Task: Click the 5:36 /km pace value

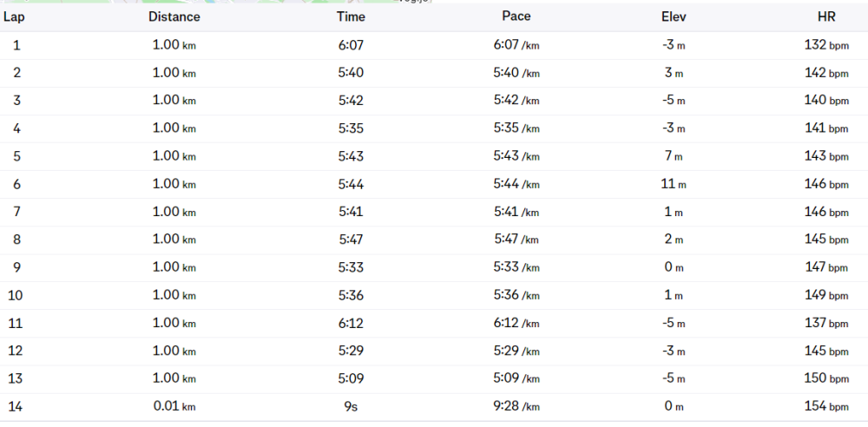Action: 516,295
